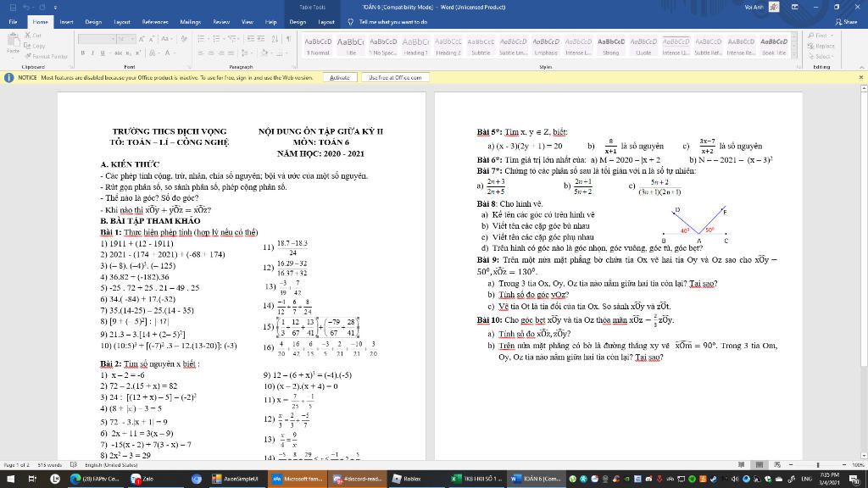
Task: Open the Select dropdown in Editing
Action: pos(821,57)
